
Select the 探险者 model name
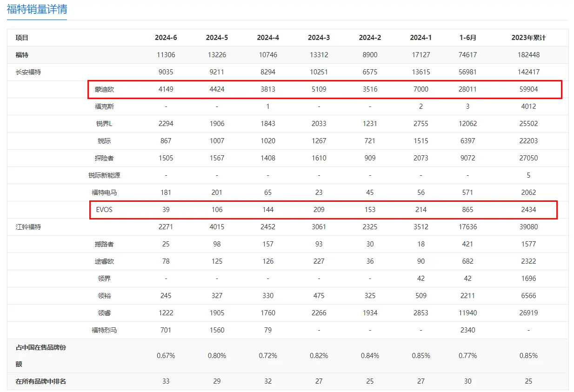[x=104, y=158]
